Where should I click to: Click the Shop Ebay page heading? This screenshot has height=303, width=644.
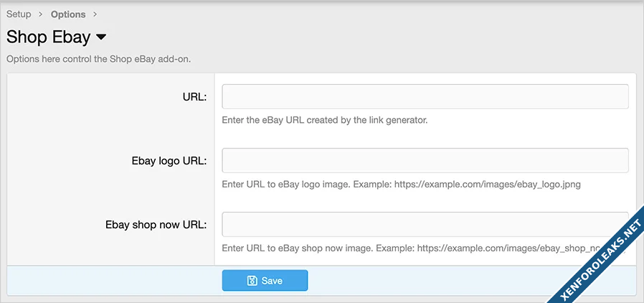coord(48,37)
